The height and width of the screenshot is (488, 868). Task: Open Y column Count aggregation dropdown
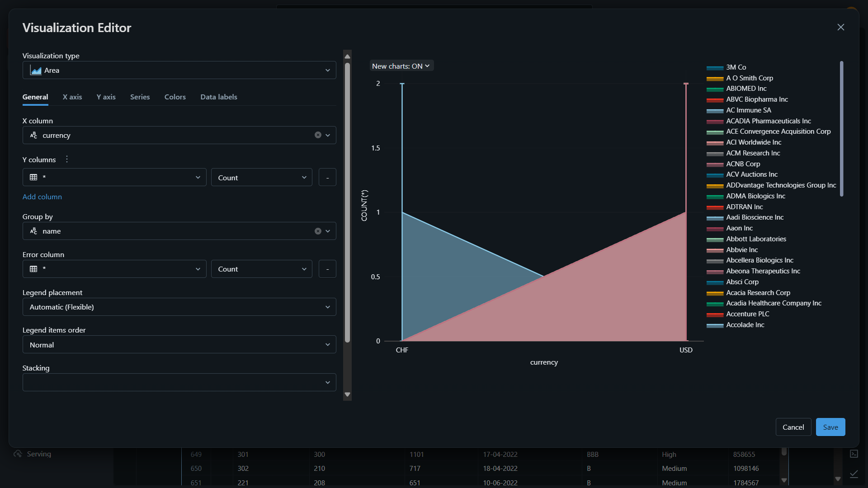pos(262,178)
